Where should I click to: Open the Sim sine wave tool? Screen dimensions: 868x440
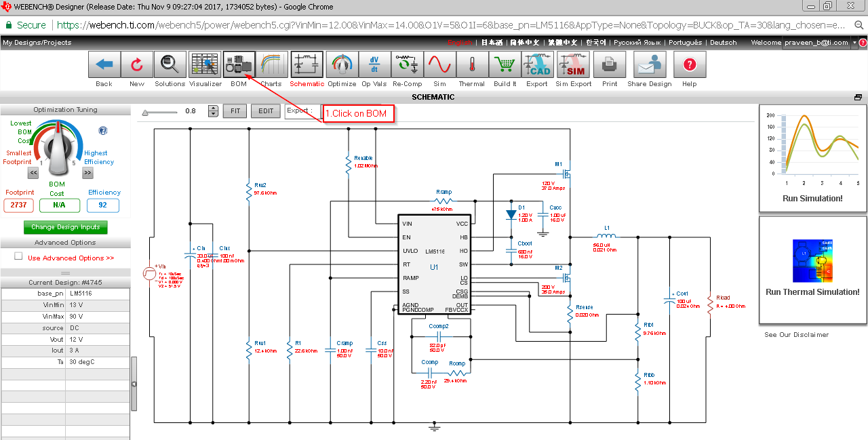(x=439, y=65)
